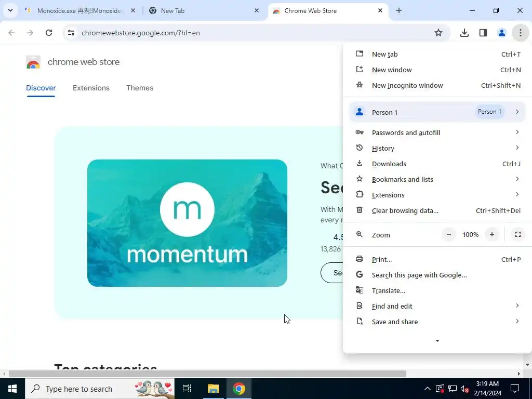Open the tab search dropdown arrow

pos(10,10)
